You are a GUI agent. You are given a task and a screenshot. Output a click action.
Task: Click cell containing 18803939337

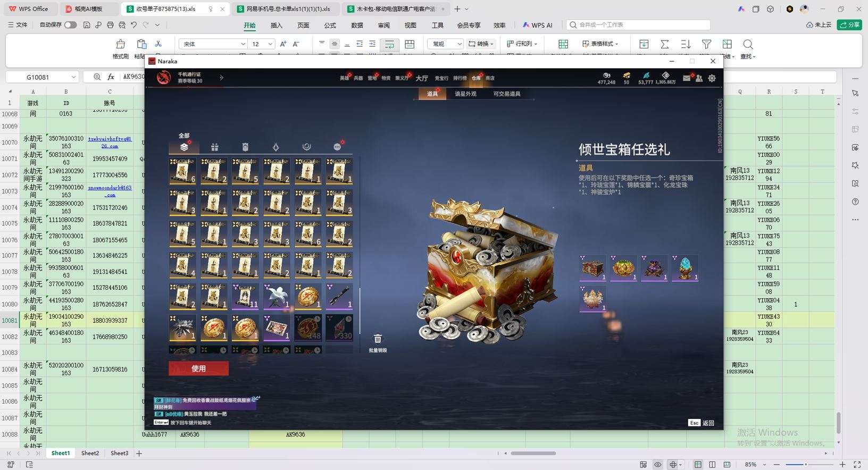[x=110, y=321]
